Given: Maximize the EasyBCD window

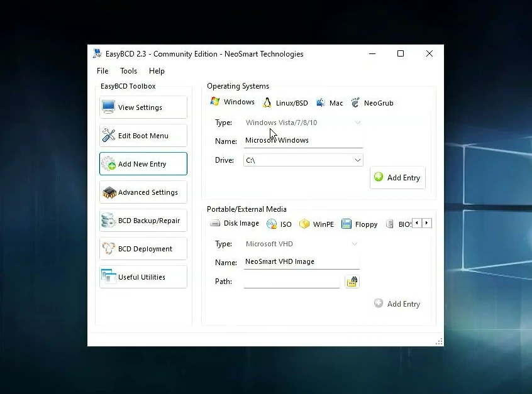Looking at the screenshot, I should (401, 53).
